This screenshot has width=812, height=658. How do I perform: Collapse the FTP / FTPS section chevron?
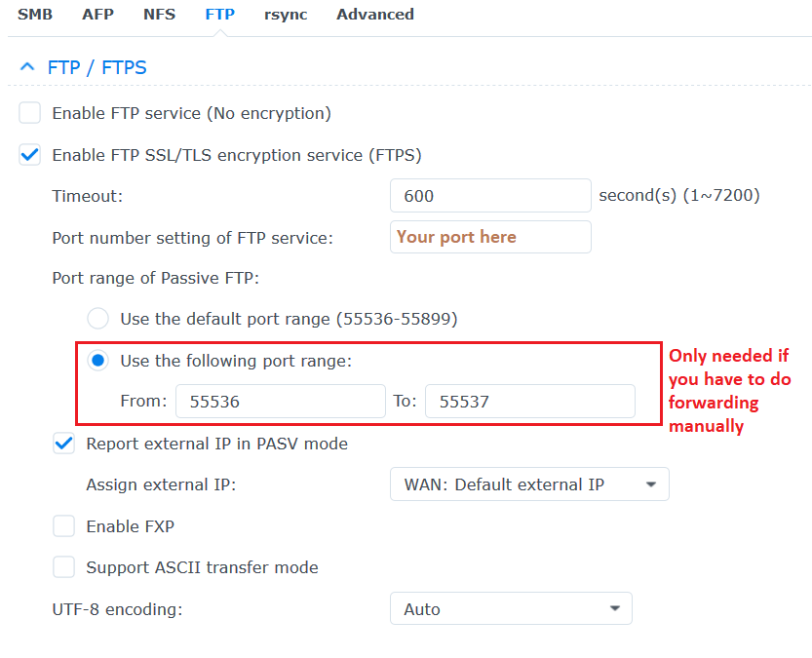pos(27,67)
